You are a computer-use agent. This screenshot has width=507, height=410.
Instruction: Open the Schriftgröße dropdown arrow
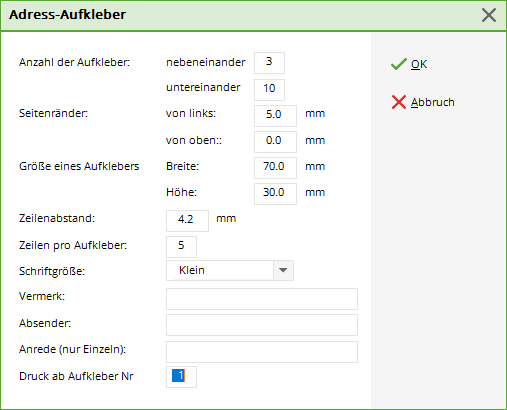click(283, 270)
